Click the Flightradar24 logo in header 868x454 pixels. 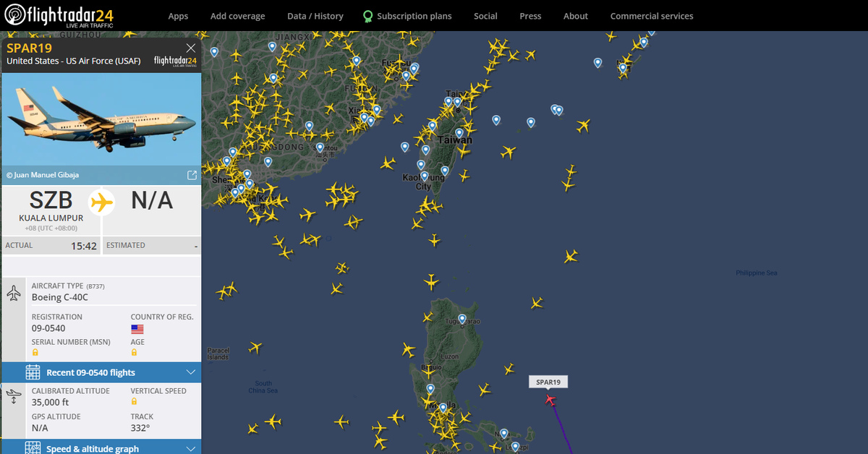[59, 15]
